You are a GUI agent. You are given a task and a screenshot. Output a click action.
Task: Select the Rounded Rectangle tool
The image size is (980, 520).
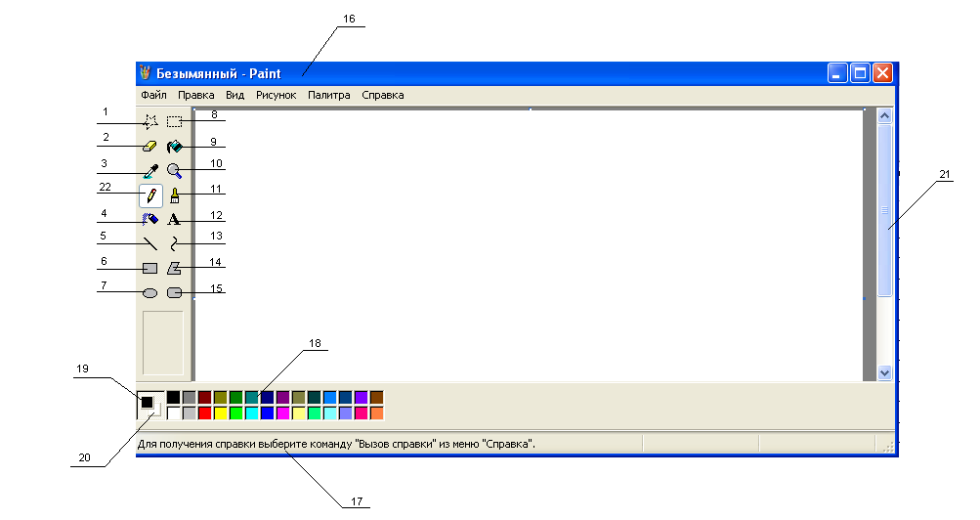[x=174, y=292]
